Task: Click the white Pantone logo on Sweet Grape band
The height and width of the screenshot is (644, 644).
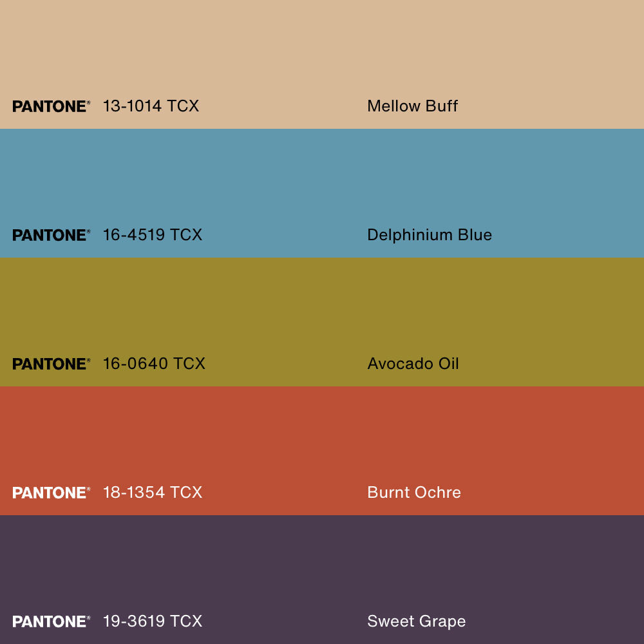Action: click(51, 621)
